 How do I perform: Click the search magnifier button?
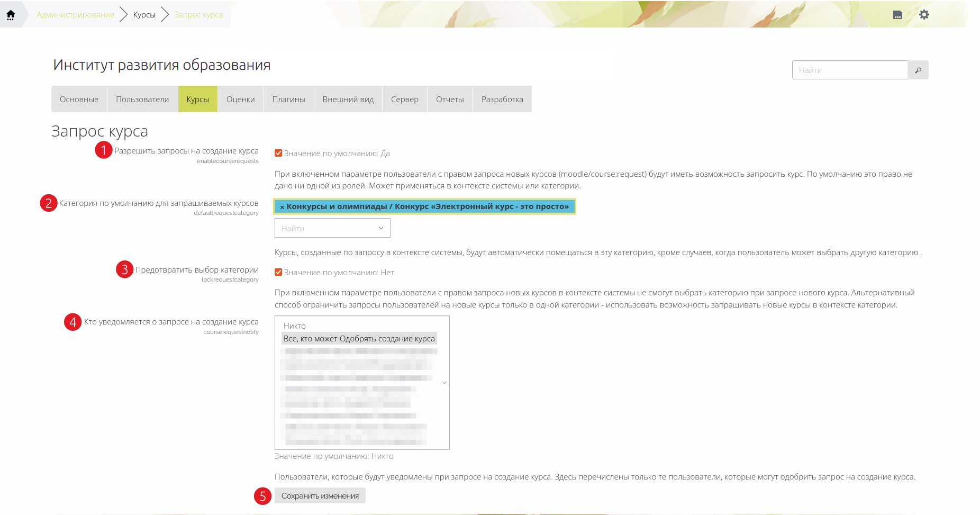pos(918,70)
